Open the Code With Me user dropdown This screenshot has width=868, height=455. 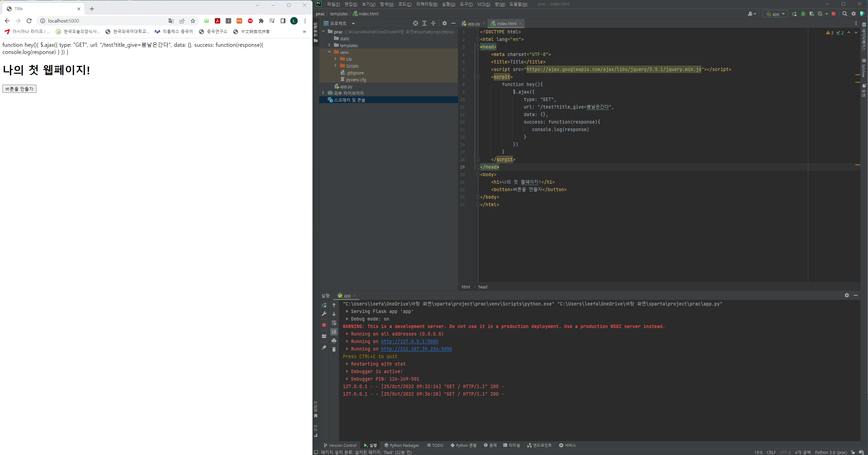point(752,14)
